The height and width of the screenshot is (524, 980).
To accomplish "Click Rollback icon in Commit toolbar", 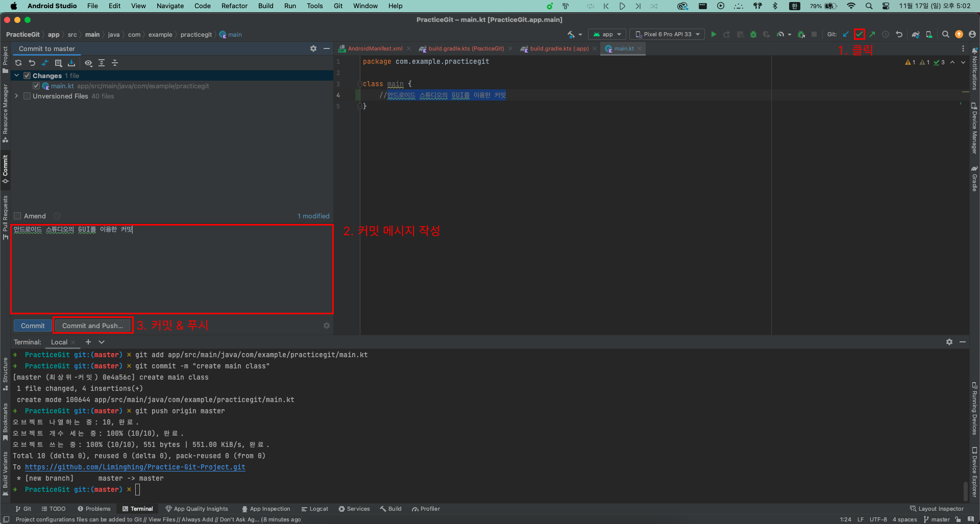I will pyautogui.click(x=32, y=63).
